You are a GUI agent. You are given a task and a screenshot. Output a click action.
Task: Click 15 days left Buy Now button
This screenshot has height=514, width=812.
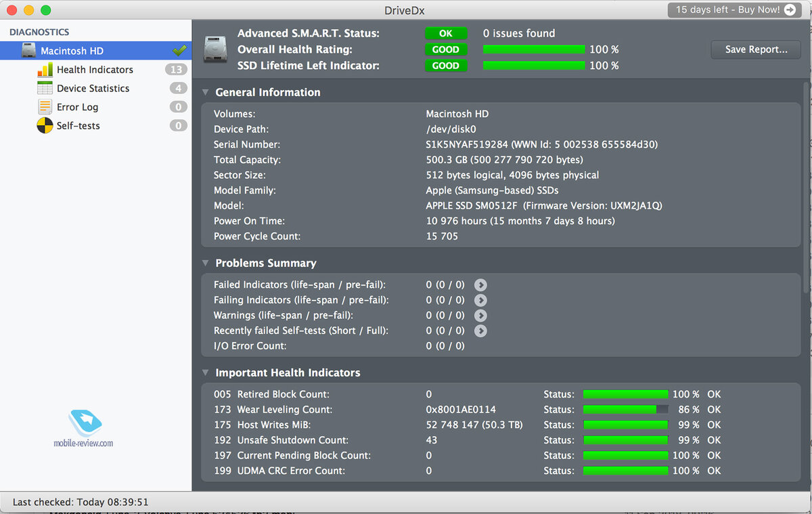[734, 9]
